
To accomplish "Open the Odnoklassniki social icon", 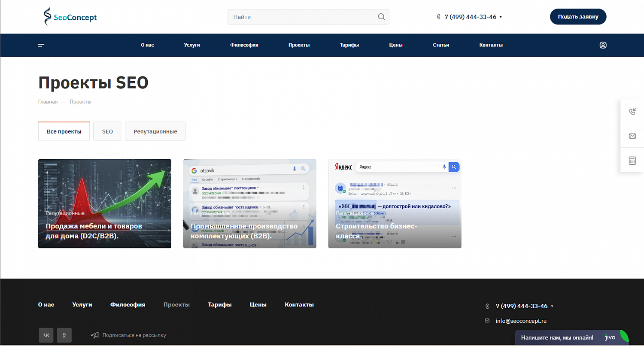I will tap(64, 335).
